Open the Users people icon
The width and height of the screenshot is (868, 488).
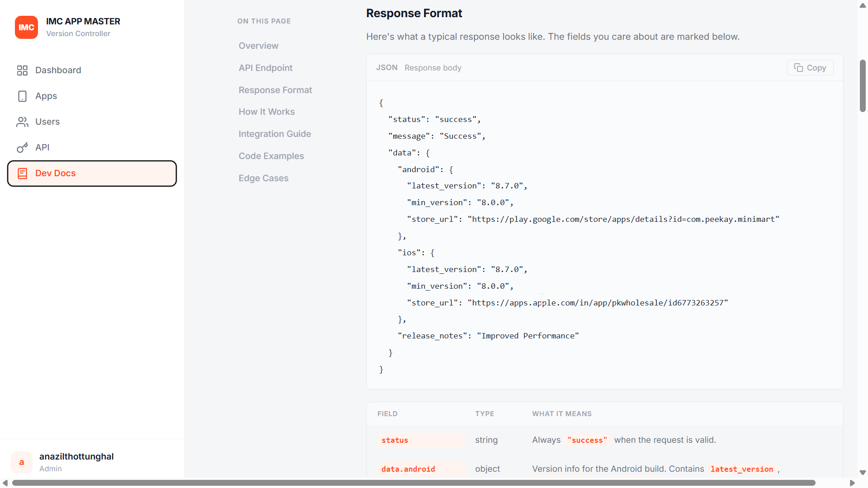coord(22,122)
